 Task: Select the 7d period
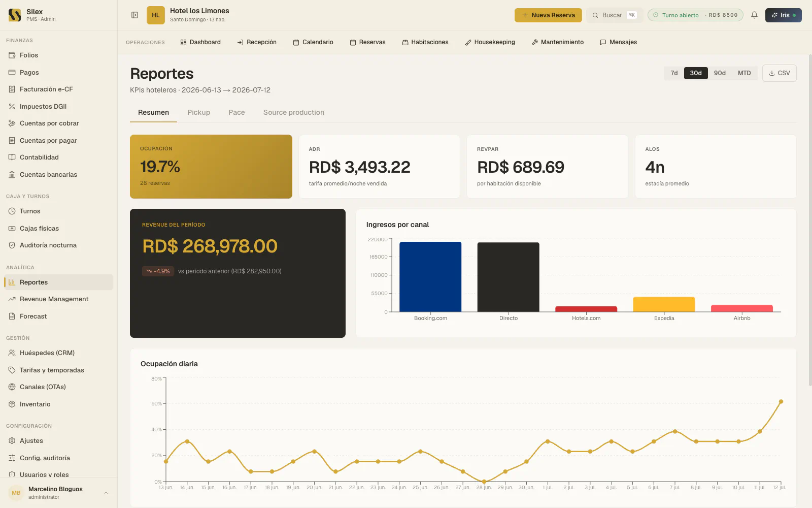pyautogui.click(x=674, y=73)
